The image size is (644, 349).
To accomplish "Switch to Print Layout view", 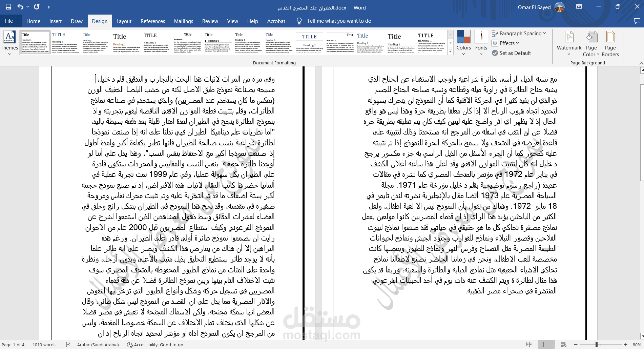I will point(546,345).
